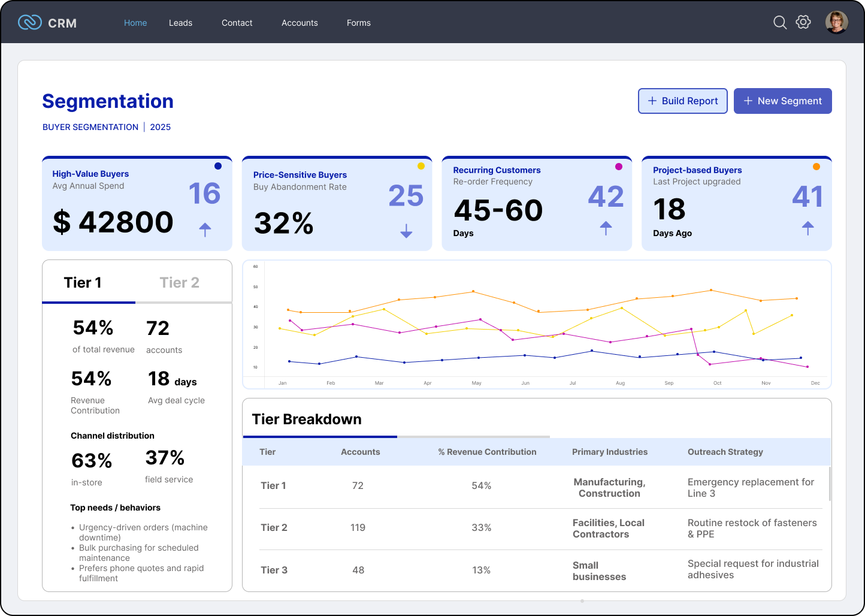Create a segment with New Segment button

783,101
